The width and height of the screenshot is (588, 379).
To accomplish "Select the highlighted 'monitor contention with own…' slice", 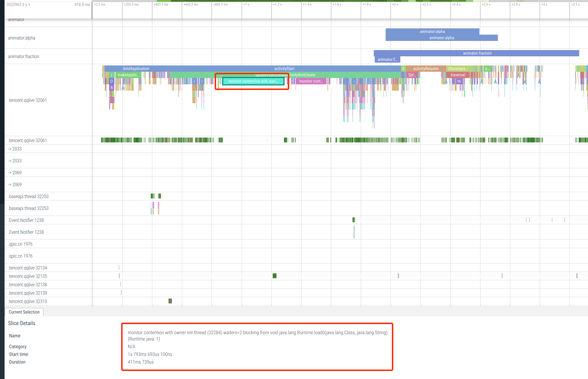I will [253, 81].
